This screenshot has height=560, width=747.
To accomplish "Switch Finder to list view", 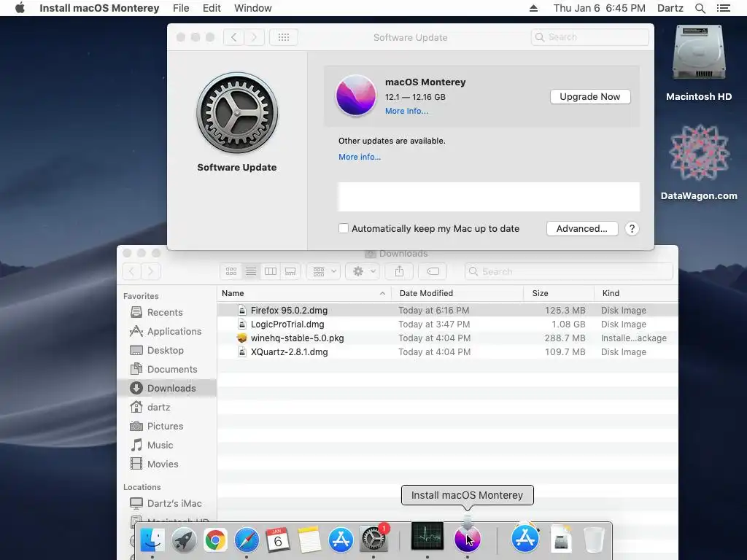I will [251, 271].
